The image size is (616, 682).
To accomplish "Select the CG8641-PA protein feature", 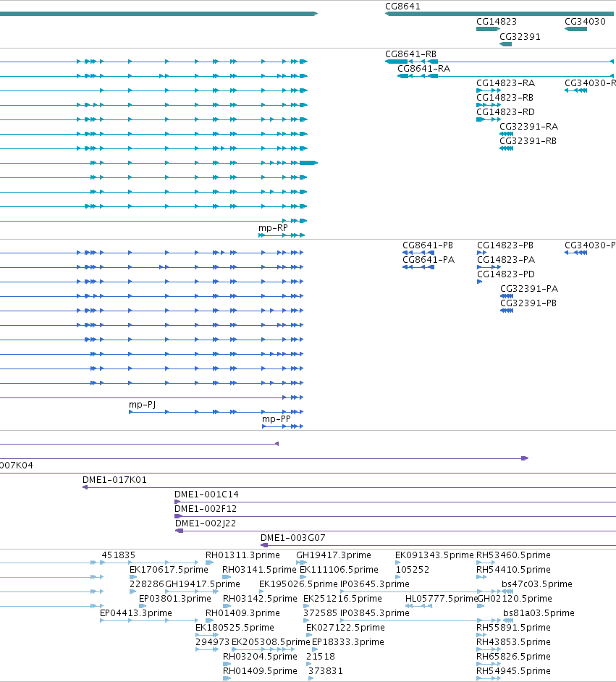I will click(418, 267).
